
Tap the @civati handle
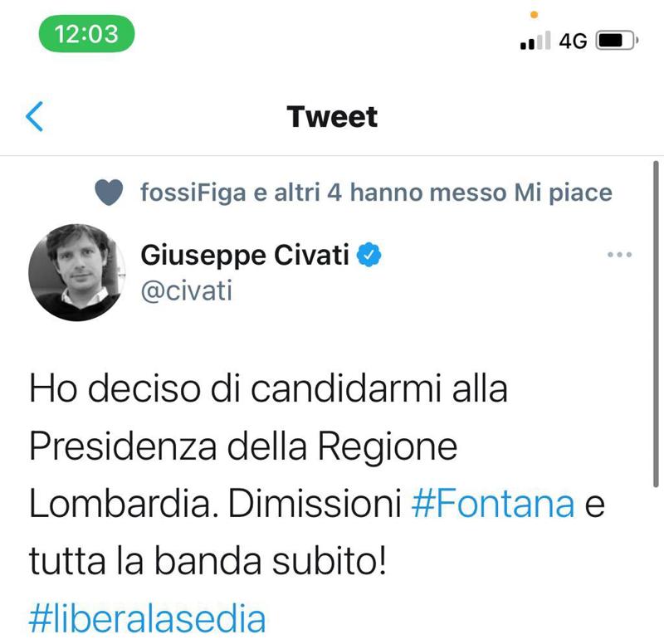187,290
